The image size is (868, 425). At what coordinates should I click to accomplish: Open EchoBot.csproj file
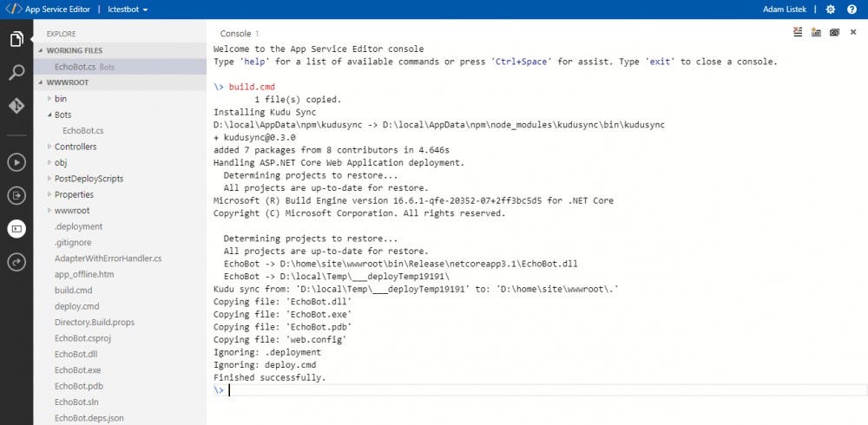coord(82,338)
